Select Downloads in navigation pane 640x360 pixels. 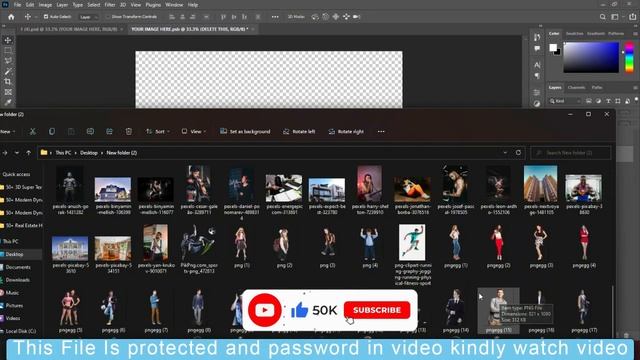pyautogui.click(x=18, y=280)
